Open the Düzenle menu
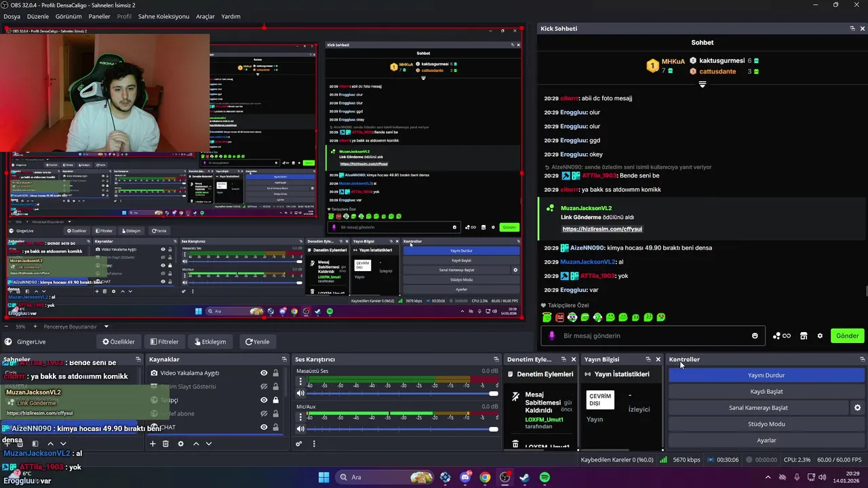868x488 pixels. 38,16
